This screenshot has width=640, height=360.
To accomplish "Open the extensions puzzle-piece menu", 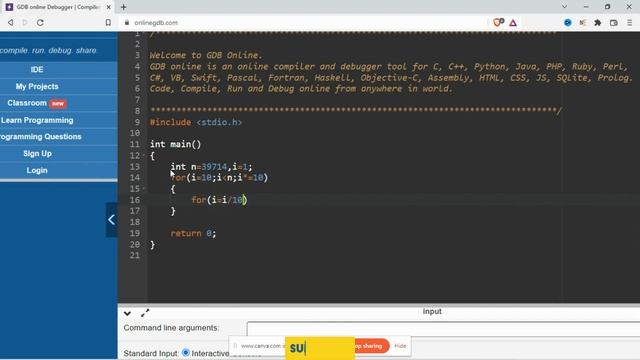I will pos(598,23).
